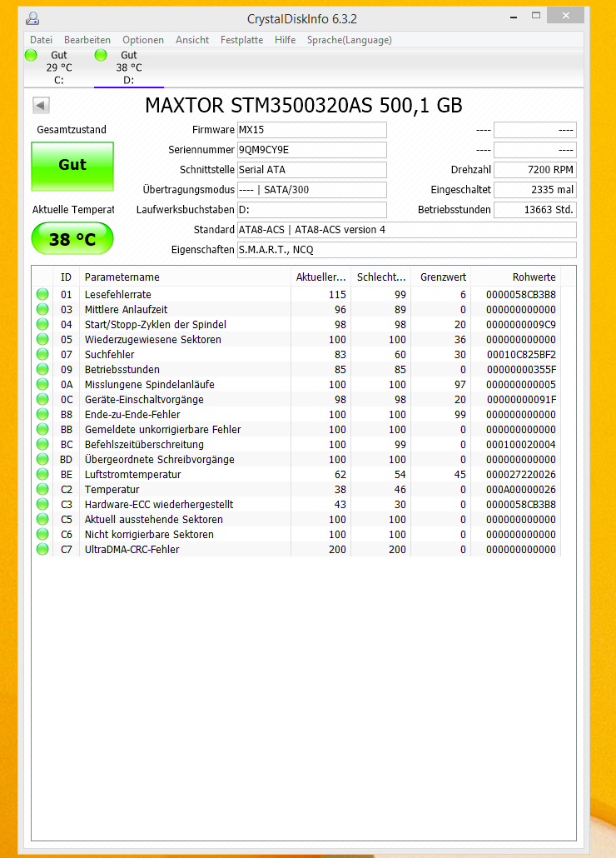Select raw value 00000000355F
The image size is (616, 858).
(521, 369)
